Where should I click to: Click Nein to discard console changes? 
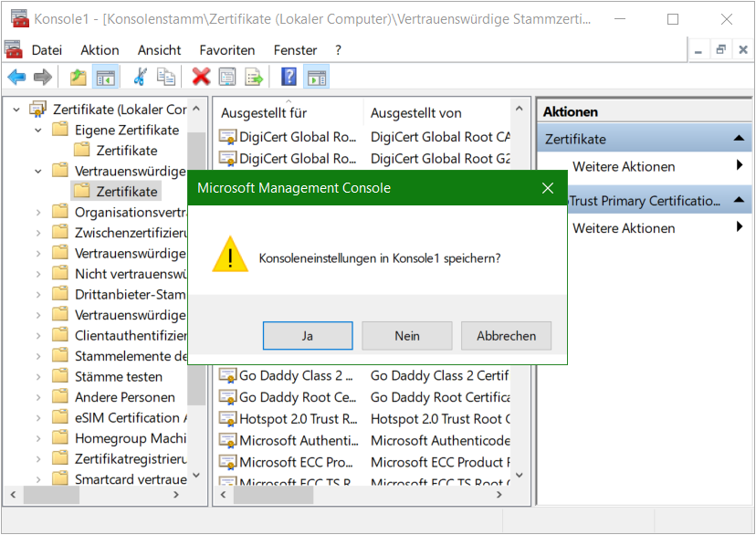(x=406, y=335)
